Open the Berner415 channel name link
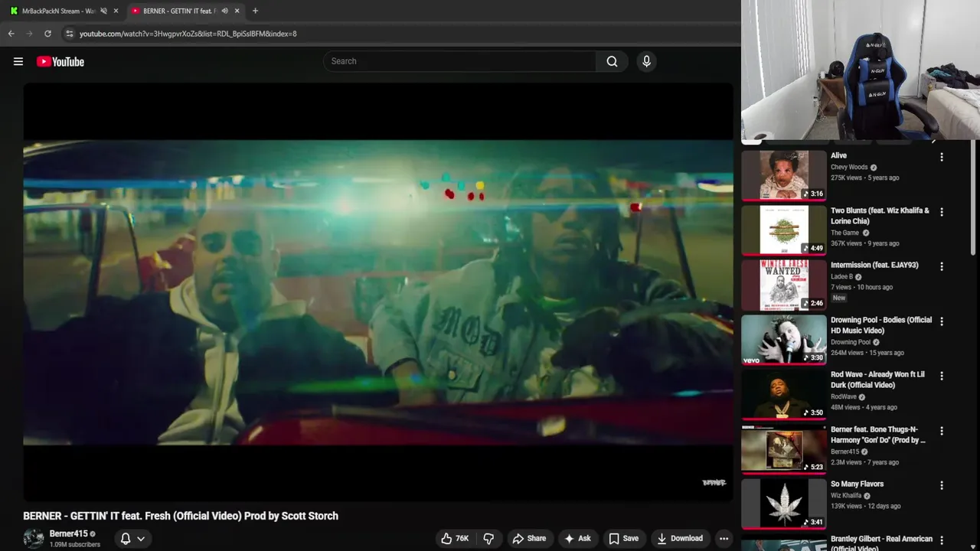 click(69, 533)
